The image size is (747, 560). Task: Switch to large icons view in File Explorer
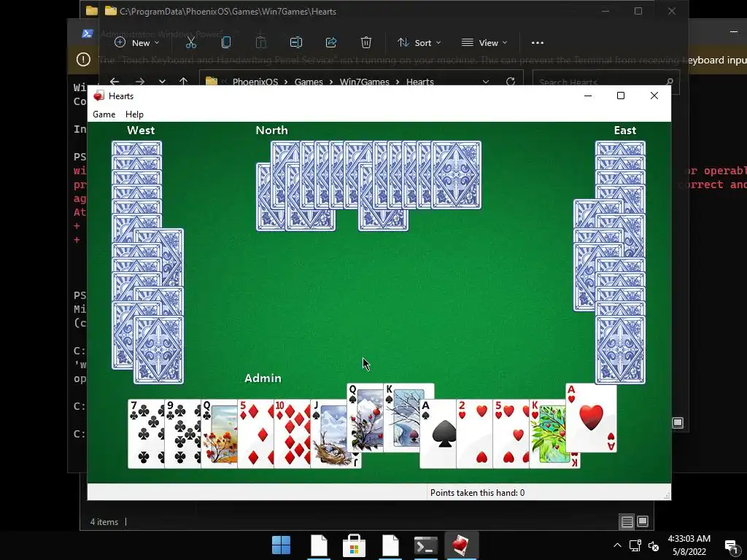click(643, 522)
